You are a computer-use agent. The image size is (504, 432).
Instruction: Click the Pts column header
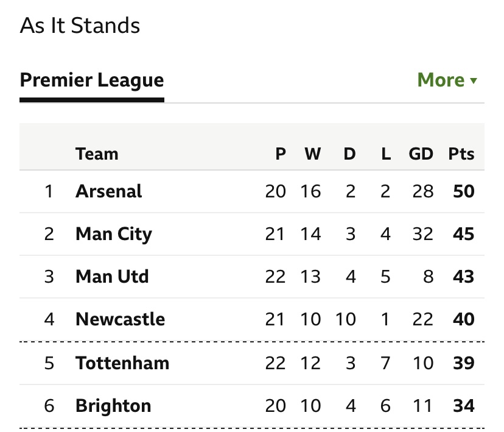[461, 154]
